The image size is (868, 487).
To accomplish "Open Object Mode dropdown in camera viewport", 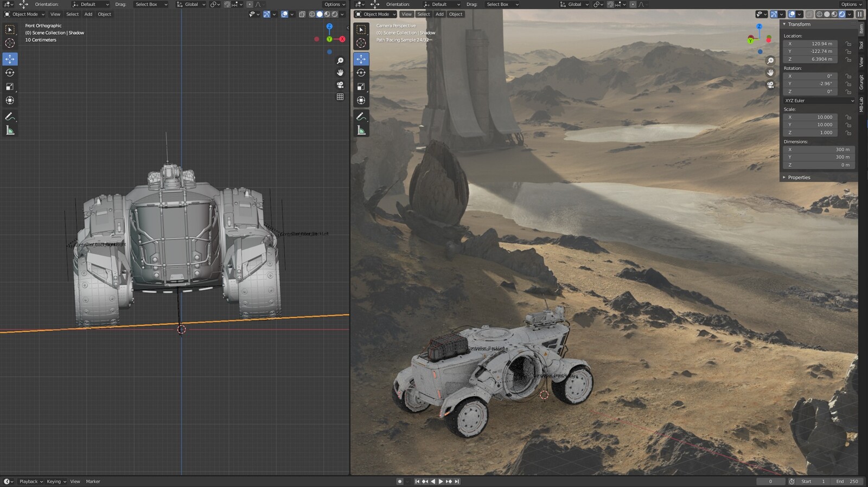I will [x=375, y=14].
